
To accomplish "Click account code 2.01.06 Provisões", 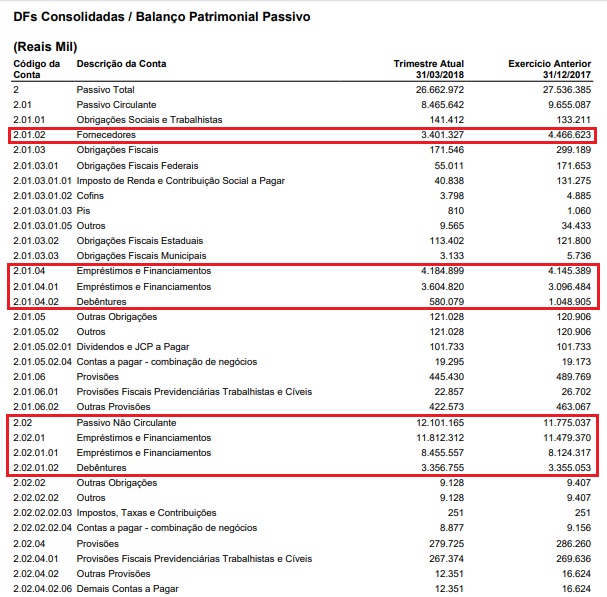I will pos(29,377).
